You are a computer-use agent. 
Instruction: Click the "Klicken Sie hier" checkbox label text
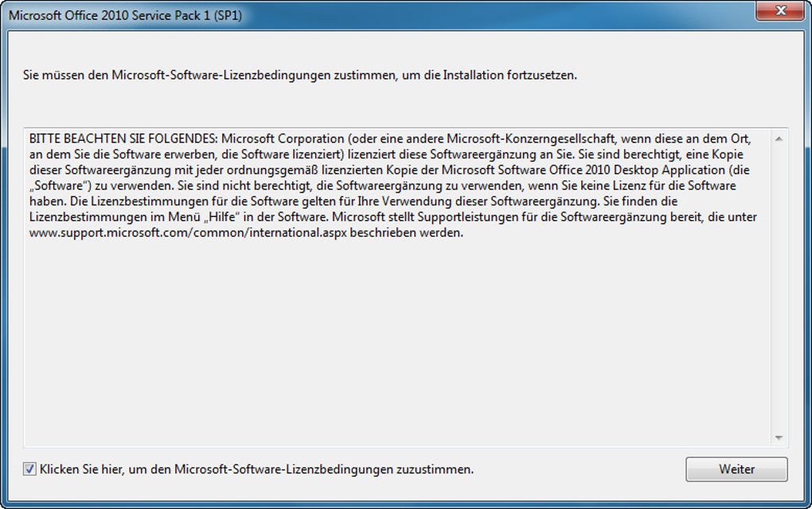[256, 470]
